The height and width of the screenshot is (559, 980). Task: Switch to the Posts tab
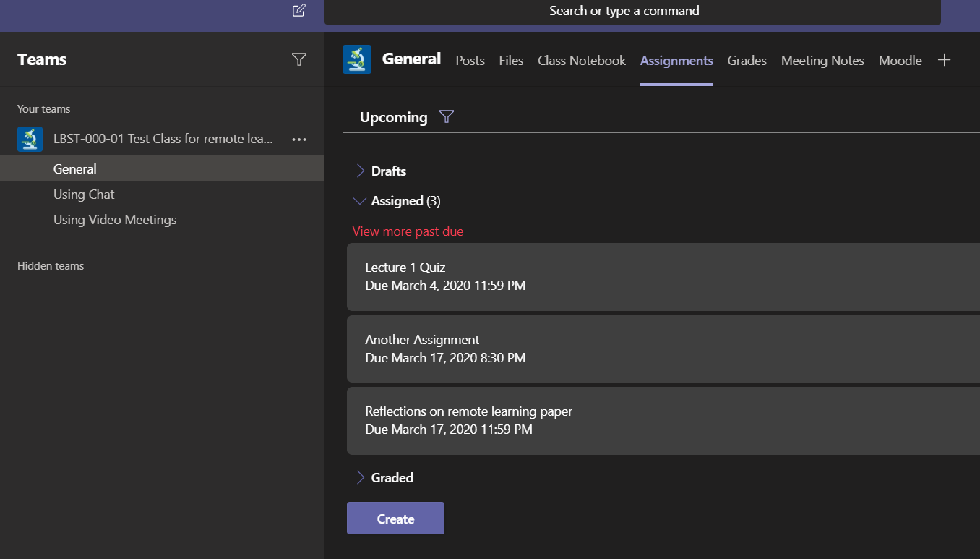(470, 61)
